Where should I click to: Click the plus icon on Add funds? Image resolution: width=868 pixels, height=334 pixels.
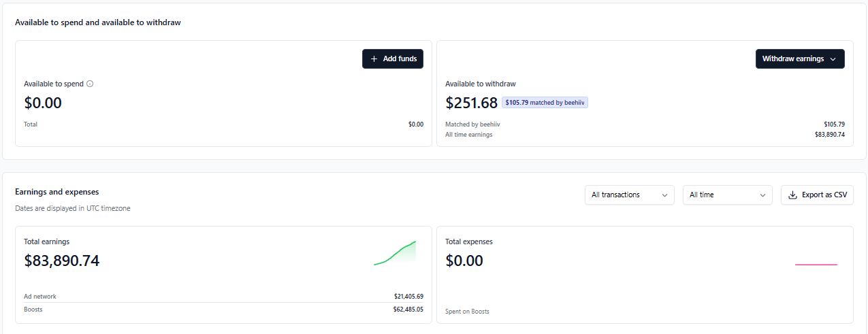pos(374,59)
